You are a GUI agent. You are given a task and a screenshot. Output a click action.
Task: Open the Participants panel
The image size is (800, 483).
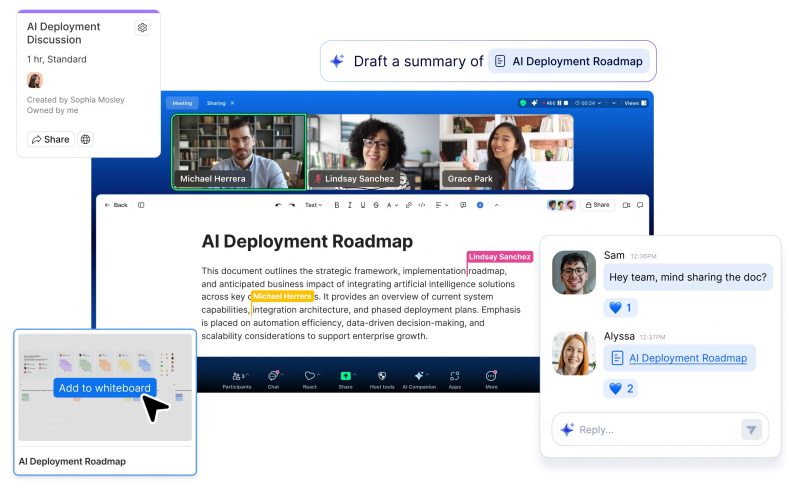tap(237, 379)
